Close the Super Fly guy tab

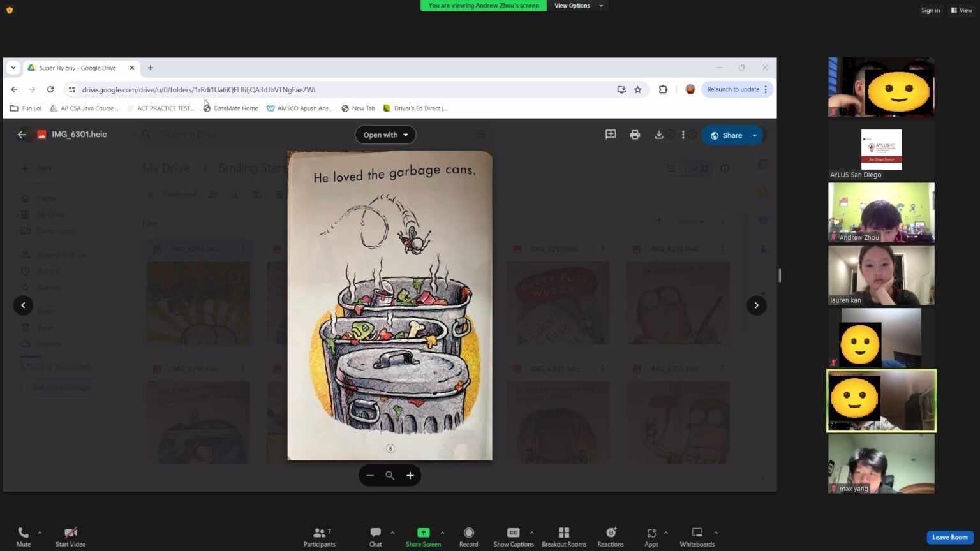tap(132, 68)
